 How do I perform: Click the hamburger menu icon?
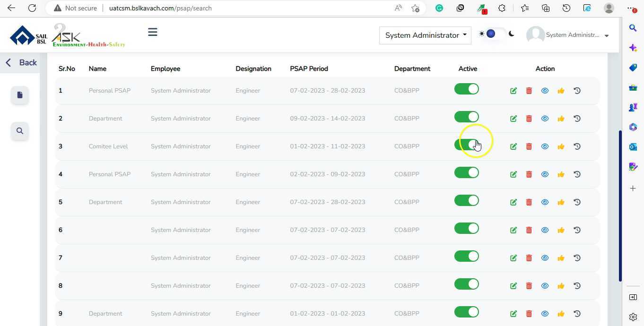pyautogui.click(x=152, y=32)
